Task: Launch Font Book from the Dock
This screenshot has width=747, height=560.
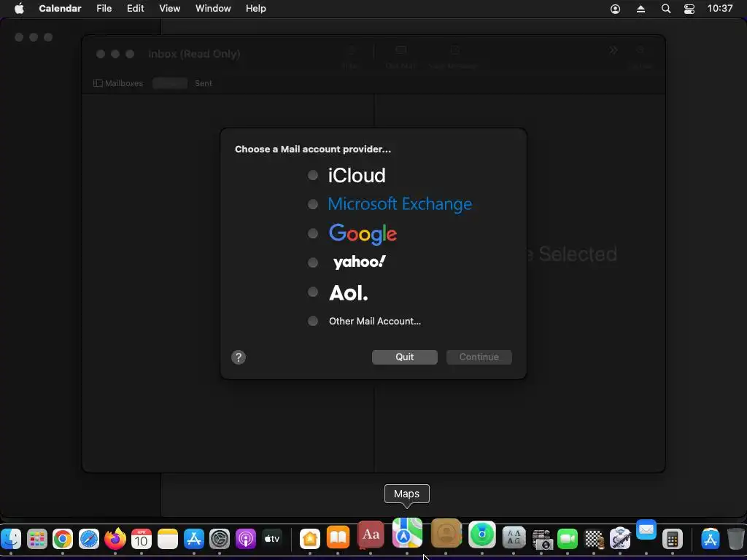Action: (x=514, y=539)
